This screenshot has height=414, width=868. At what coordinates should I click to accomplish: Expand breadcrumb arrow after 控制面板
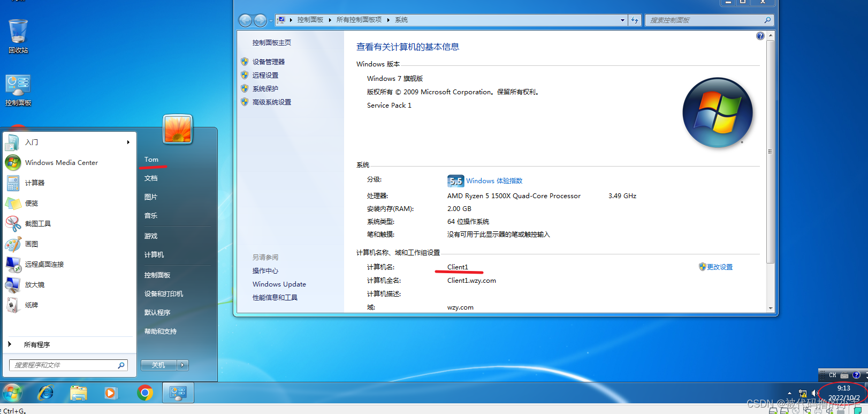(330, 20)
